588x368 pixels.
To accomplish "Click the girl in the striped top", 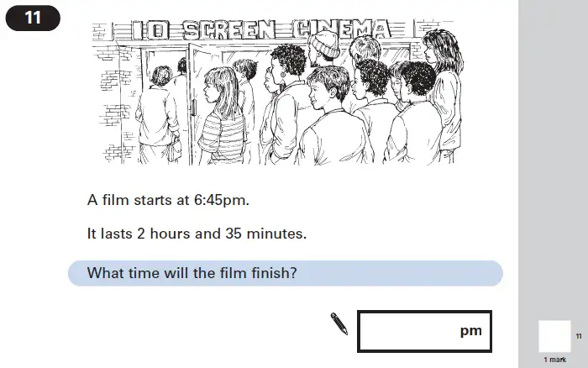I will point(221,116).
